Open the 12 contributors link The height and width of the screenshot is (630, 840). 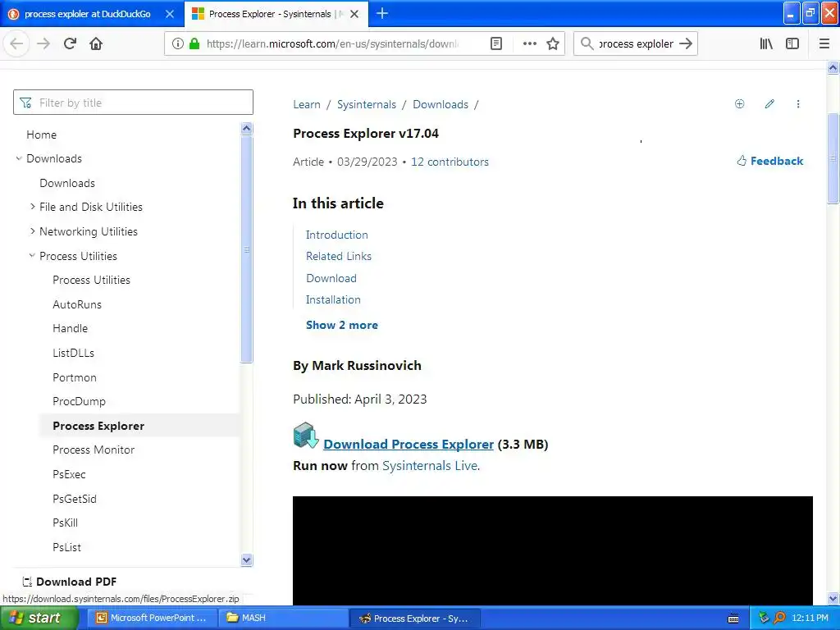click(x=450, y=162)
